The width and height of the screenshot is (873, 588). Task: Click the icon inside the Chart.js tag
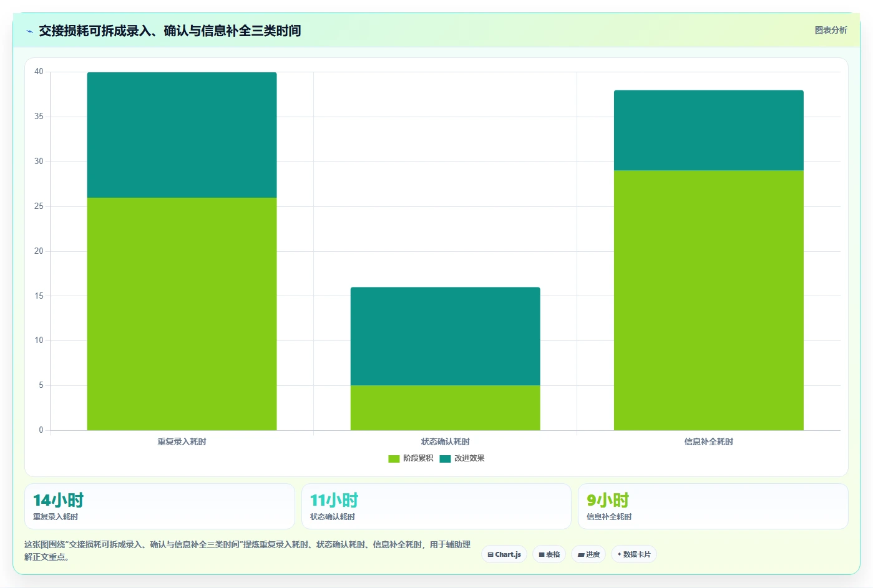tap(490, 554)
